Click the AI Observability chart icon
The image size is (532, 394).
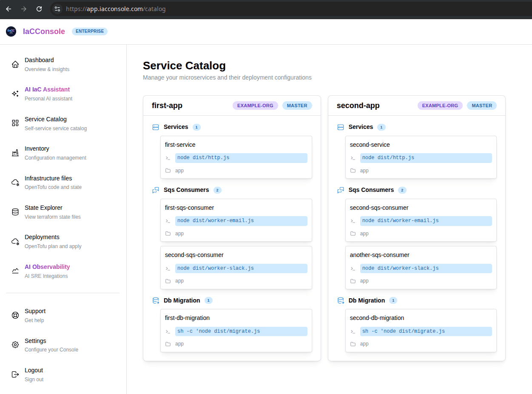tap(15, 271)
